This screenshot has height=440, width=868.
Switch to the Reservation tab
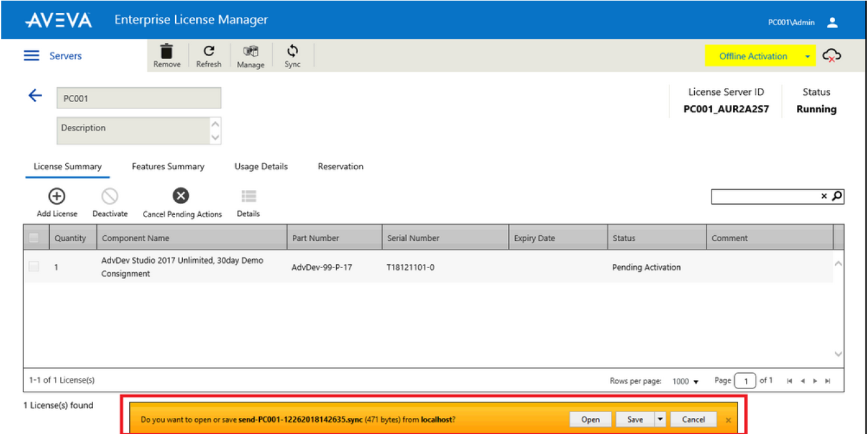point(341,167)
